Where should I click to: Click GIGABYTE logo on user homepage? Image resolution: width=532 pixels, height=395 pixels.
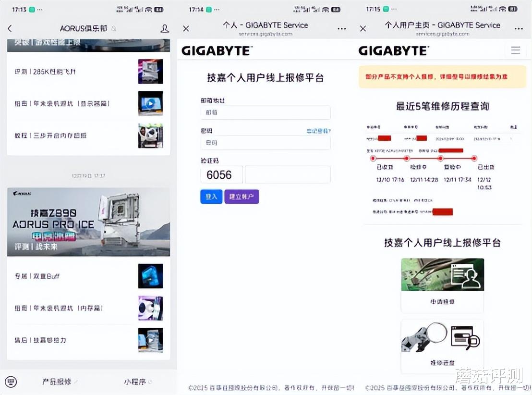pos(394,51)
